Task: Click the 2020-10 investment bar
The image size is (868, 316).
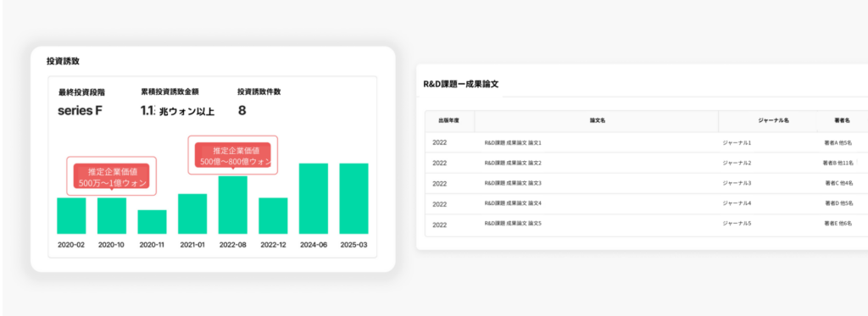Action: coord(112,216)
